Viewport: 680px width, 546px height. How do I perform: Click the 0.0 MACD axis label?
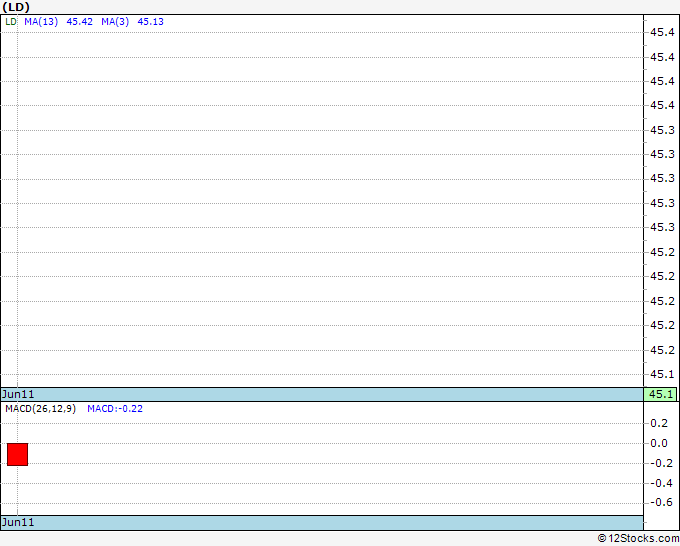659,443
